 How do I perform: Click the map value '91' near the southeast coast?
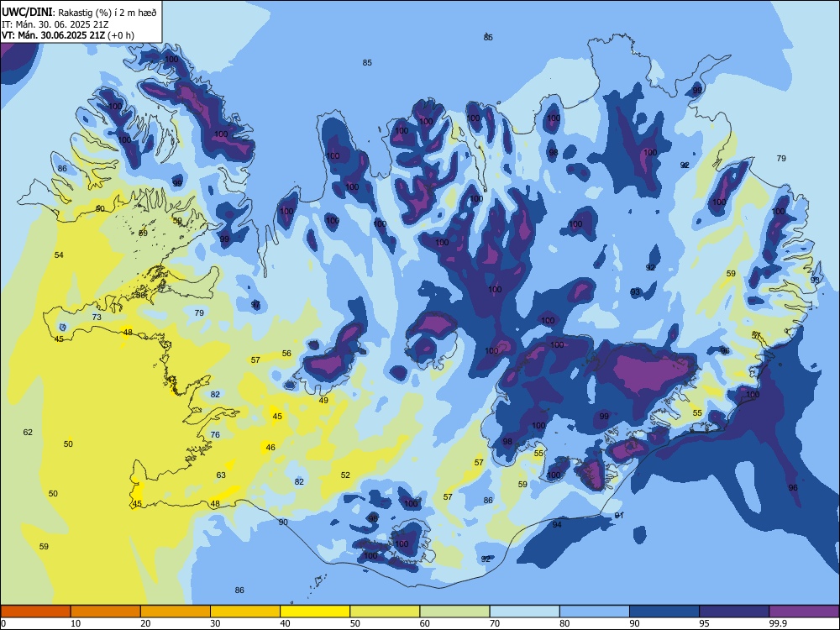coord(619,516)
